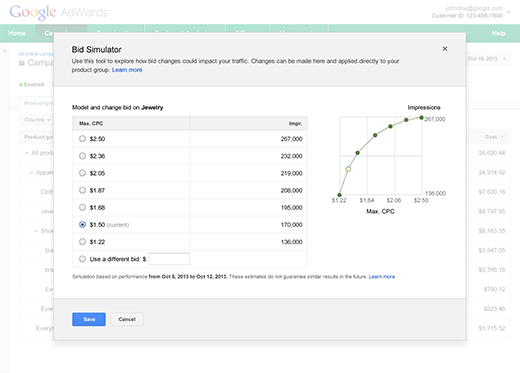The width and height of the screenshot is (520, 373).
Task: Open the account dropdown arrow near customer ID
Action: 509,12
